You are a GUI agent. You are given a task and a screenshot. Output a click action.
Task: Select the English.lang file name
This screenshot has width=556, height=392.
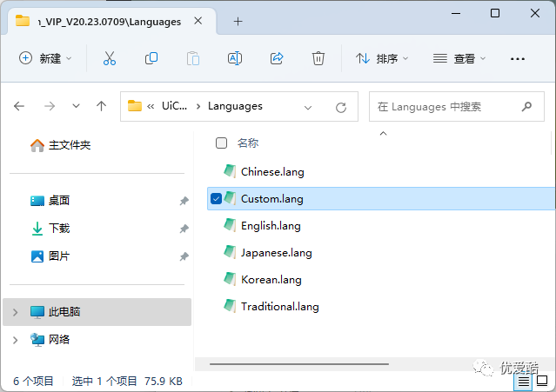tap(271, 226)
